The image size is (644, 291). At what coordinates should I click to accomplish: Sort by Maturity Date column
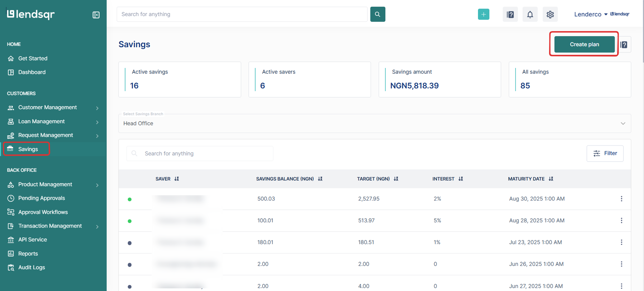(551, 179)
